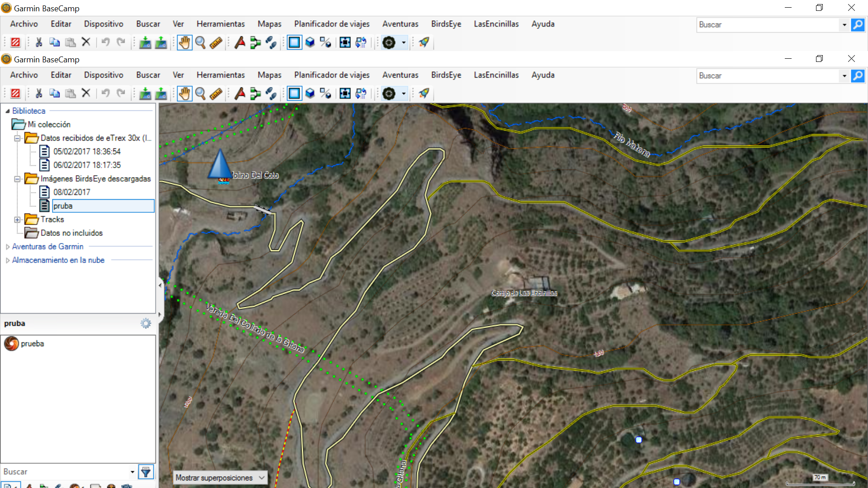Open Ayuda menu in the background window
Image resolution: width=868 pixels, height=488 pixels.
543,24
